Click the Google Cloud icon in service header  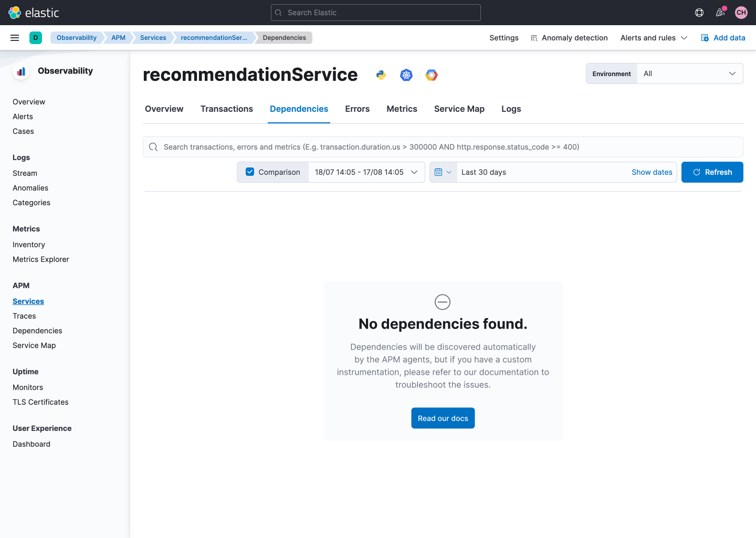point(431,75)
